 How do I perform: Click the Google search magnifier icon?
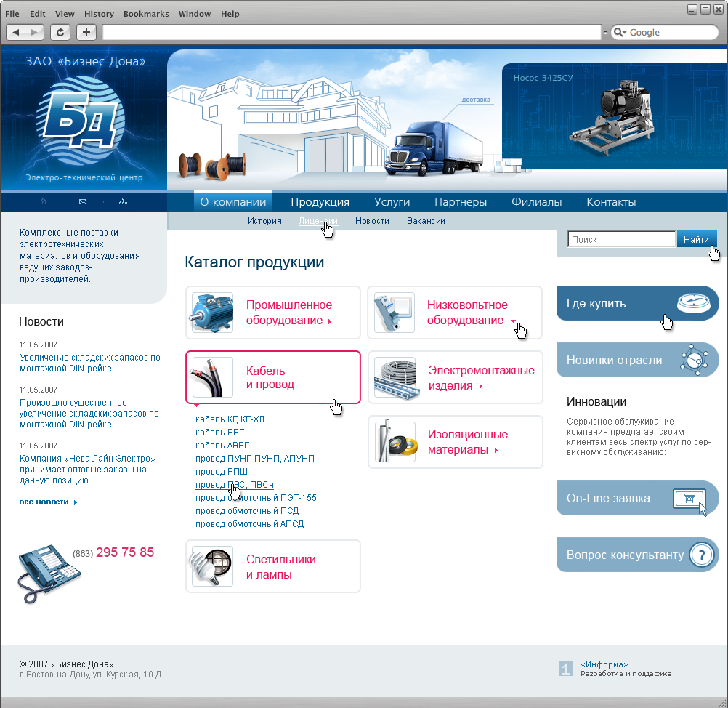click(618, 32)
